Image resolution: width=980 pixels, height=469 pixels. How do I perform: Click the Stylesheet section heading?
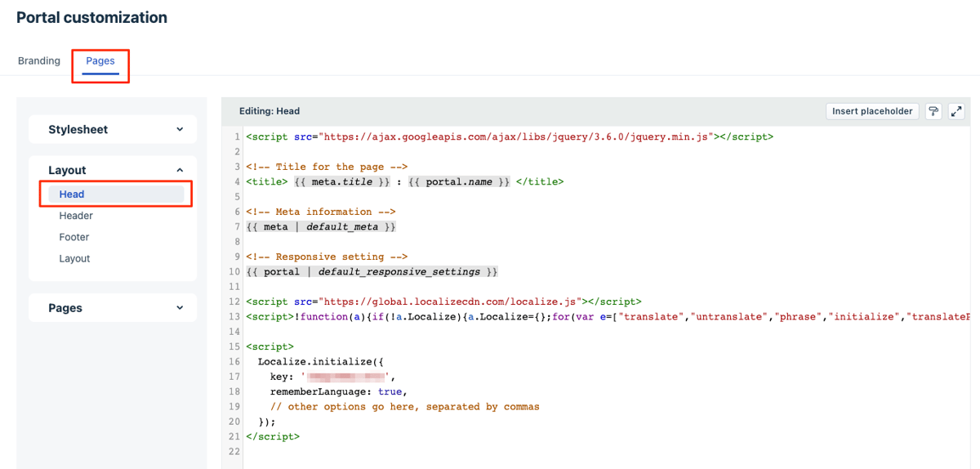tap(78, 129)
